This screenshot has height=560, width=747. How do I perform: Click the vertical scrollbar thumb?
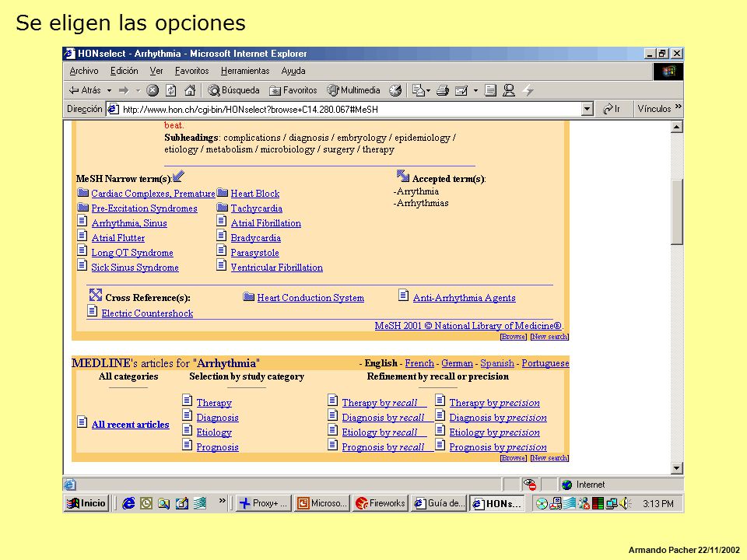(676, 212)
